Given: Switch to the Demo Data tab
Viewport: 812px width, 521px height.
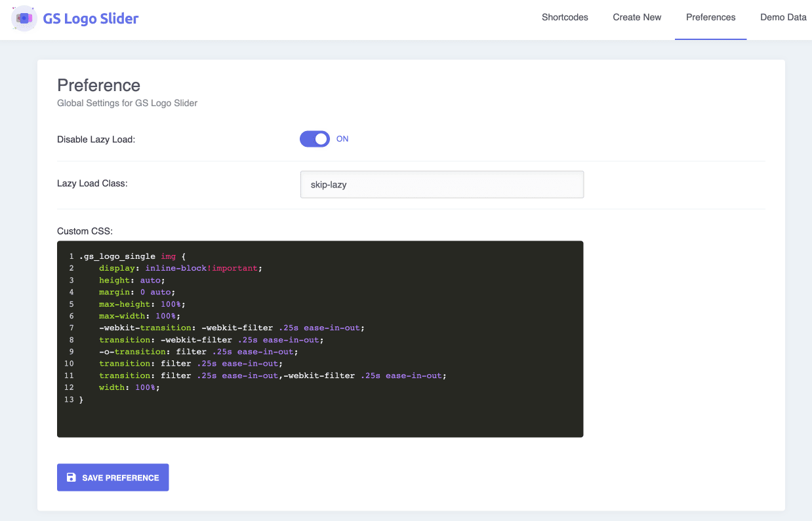Looking at the screenshot, I should click(783, 18).
